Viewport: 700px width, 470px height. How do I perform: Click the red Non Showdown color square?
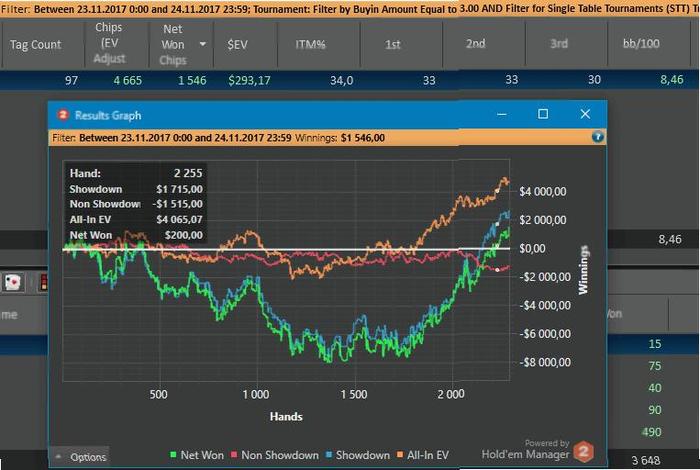pos(234,455)
